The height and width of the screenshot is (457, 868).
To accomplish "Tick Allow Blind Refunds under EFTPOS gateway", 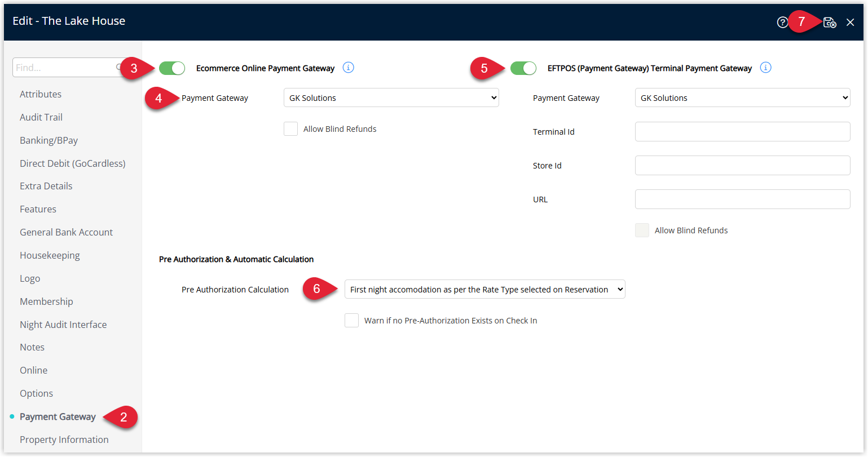I will 642,230.
